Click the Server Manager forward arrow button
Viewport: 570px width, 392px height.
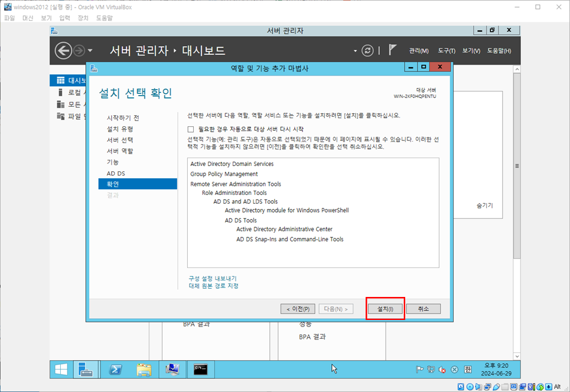point(79,51)
